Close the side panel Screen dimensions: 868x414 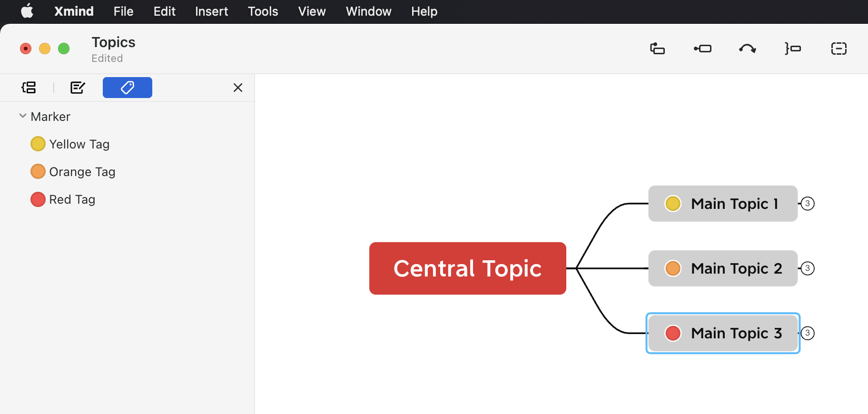coord(238,88)
